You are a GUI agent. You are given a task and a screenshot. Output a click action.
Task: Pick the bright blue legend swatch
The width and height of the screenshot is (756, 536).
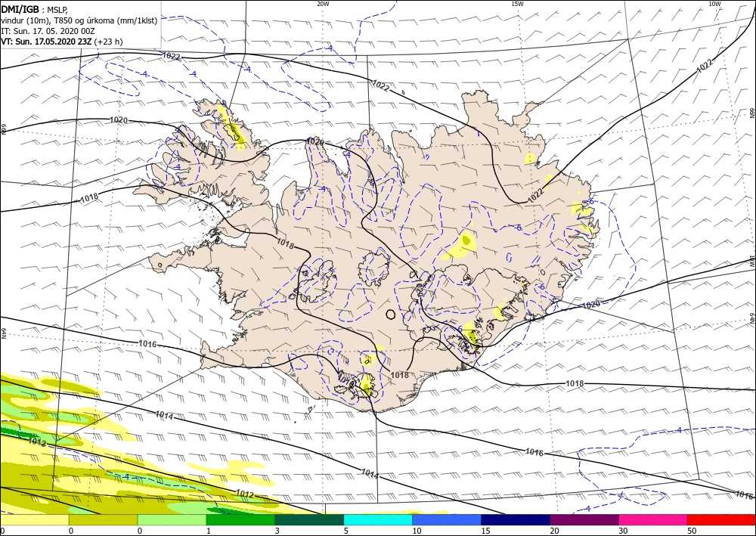click(447, 520)
